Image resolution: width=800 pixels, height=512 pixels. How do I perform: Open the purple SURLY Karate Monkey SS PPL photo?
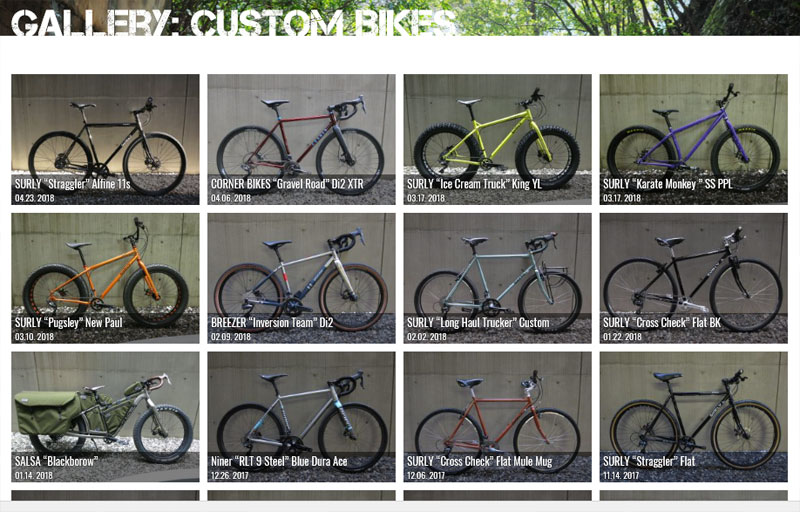pos(693,139)
